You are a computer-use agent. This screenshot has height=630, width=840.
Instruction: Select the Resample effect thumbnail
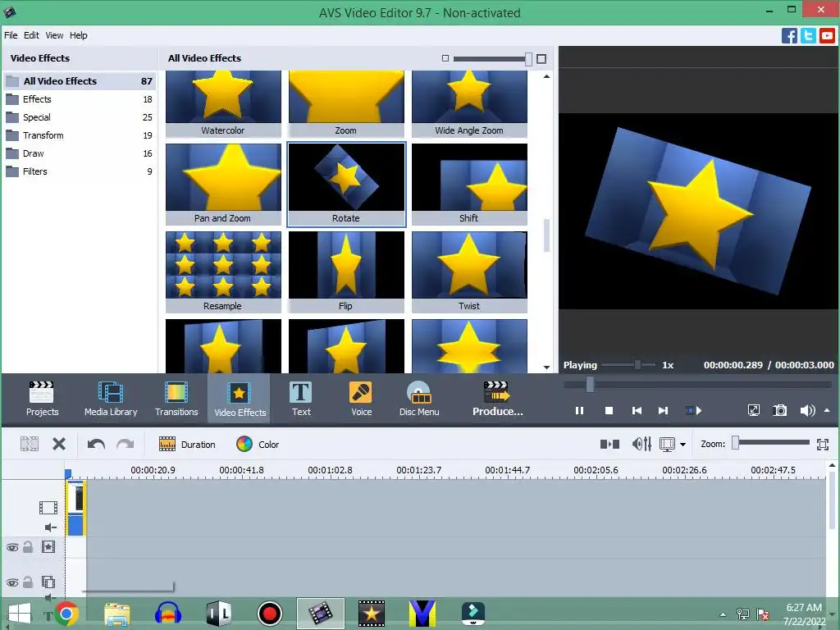223,272
